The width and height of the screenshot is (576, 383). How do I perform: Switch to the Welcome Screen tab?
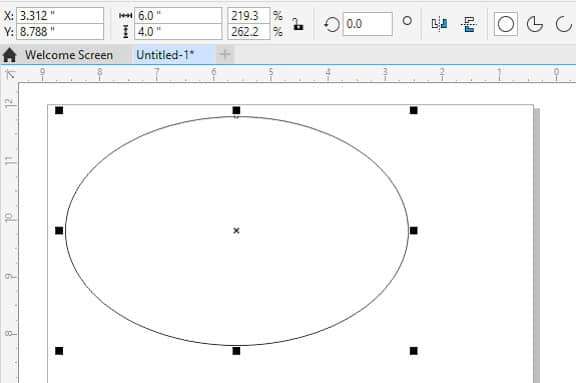coord(69,55)
